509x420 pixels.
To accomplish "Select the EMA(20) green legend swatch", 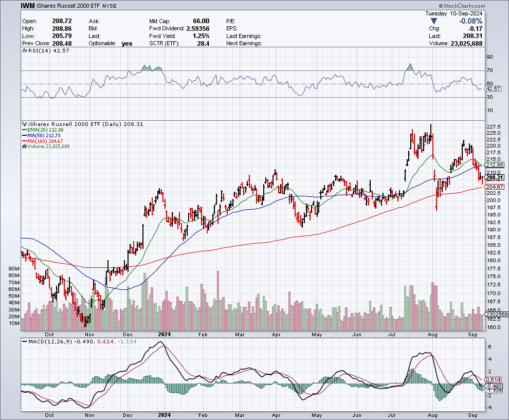I will tap(24, 130).
